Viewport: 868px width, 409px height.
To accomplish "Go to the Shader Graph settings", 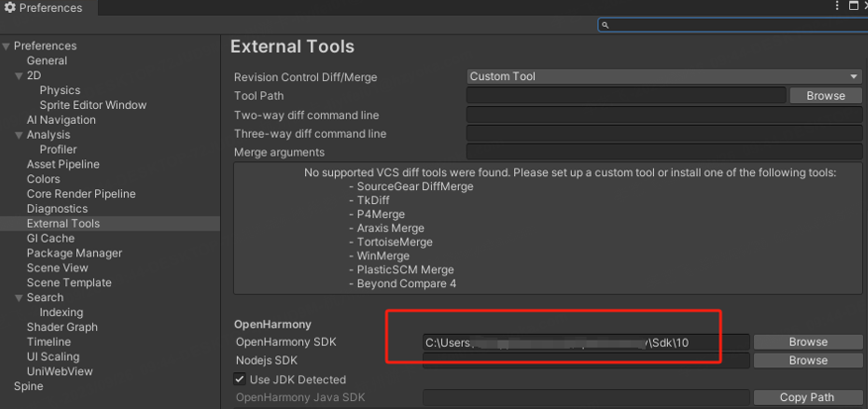I will 61,328.
